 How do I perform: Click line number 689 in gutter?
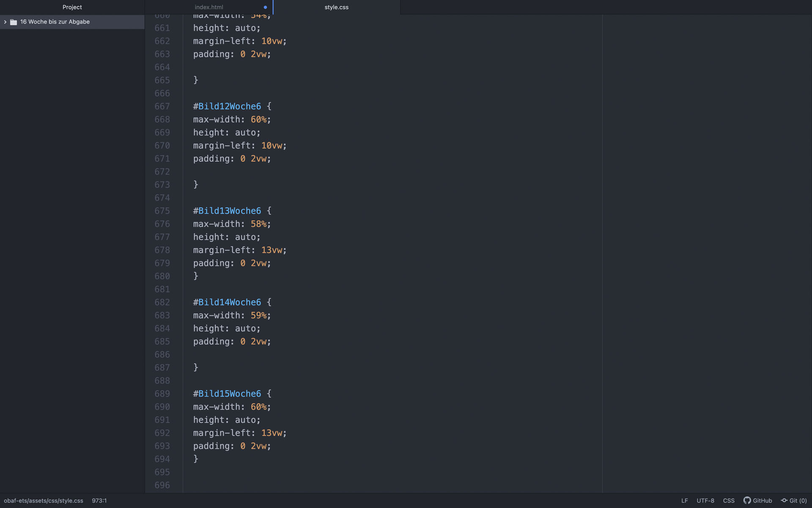point(162,394)
